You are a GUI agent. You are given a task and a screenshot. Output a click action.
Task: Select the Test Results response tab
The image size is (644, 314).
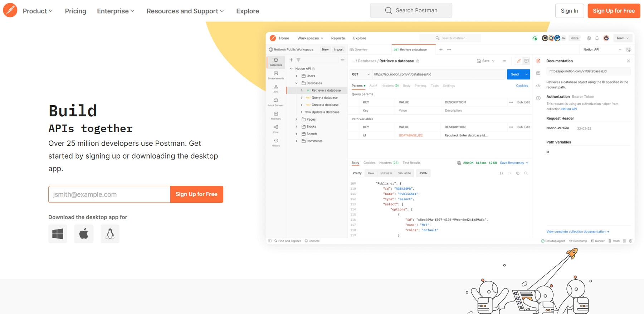pos(411,163)
